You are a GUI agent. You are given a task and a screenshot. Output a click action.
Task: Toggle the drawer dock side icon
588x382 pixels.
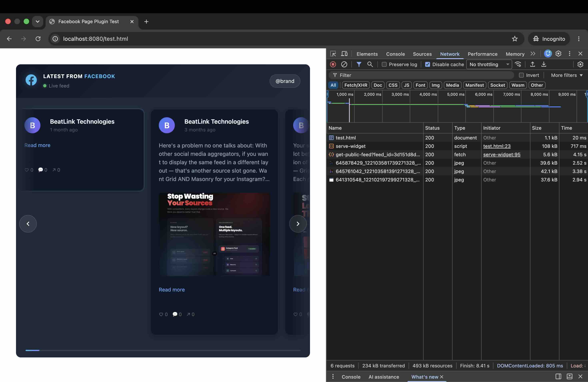click(558, 376)
